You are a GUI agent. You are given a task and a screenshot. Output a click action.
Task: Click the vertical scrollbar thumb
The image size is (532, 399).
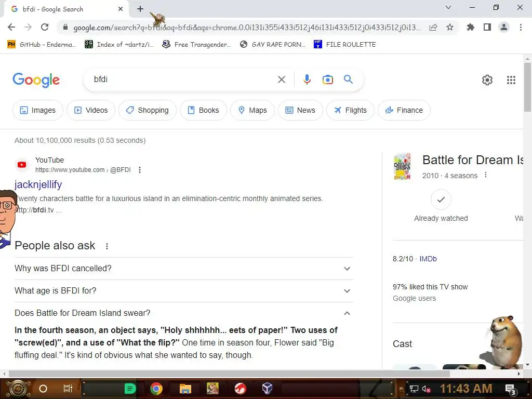(527, 87)
